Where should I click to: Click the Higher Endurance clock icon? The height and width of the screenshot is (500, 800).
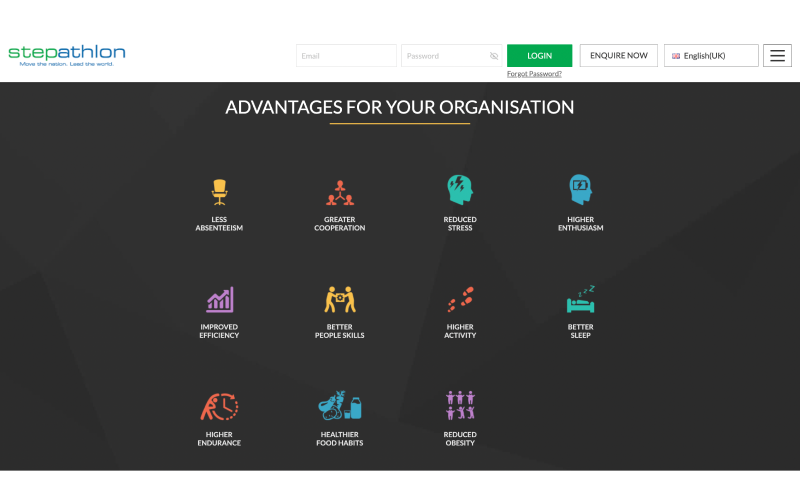(219, 407)
